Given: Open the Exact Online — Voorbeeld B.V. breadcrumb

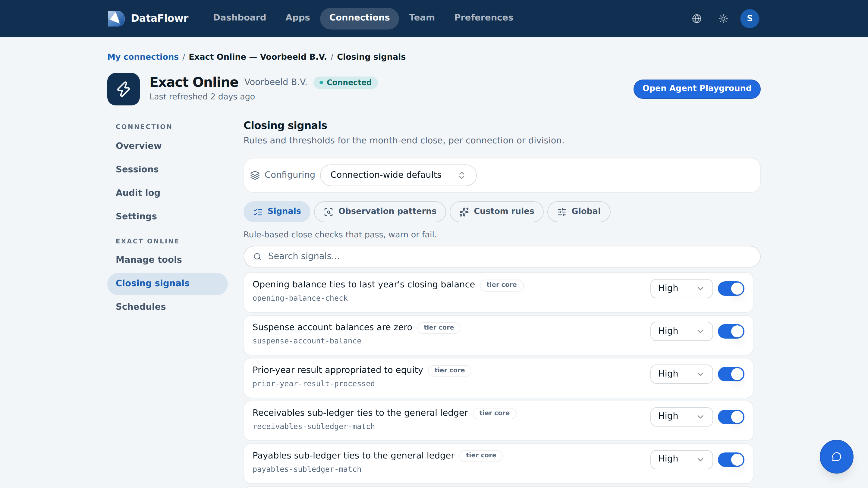Looking at the screenshot, I should point(257,57).
